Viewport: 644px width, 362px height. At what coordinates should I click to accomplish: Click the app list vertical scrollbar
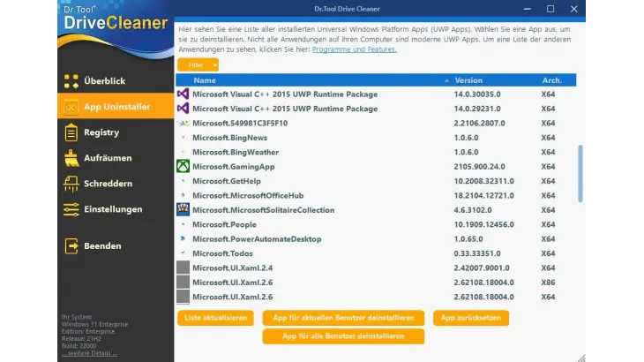[580, 173]
